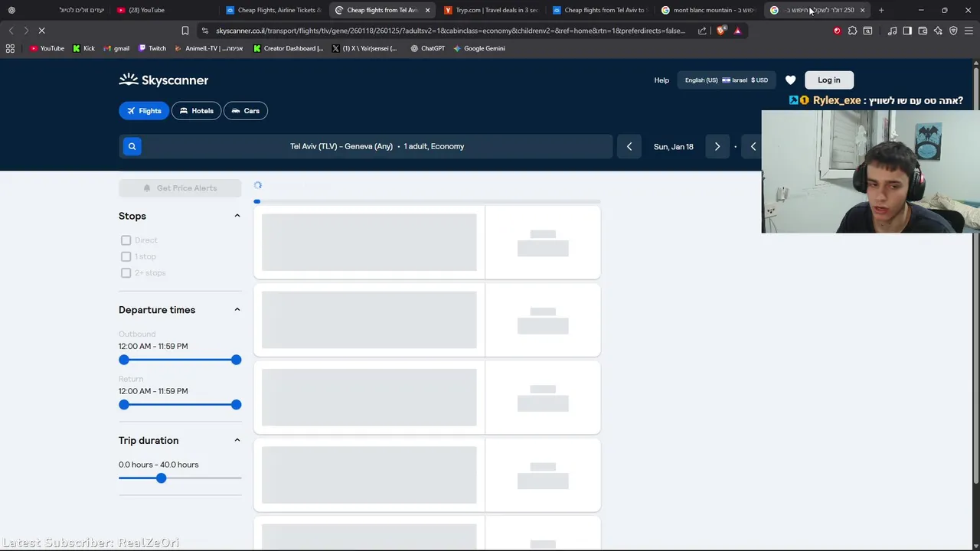980x551 pixels.
Task: Open the Google Gemini bookmark
Action: point(479,48)
